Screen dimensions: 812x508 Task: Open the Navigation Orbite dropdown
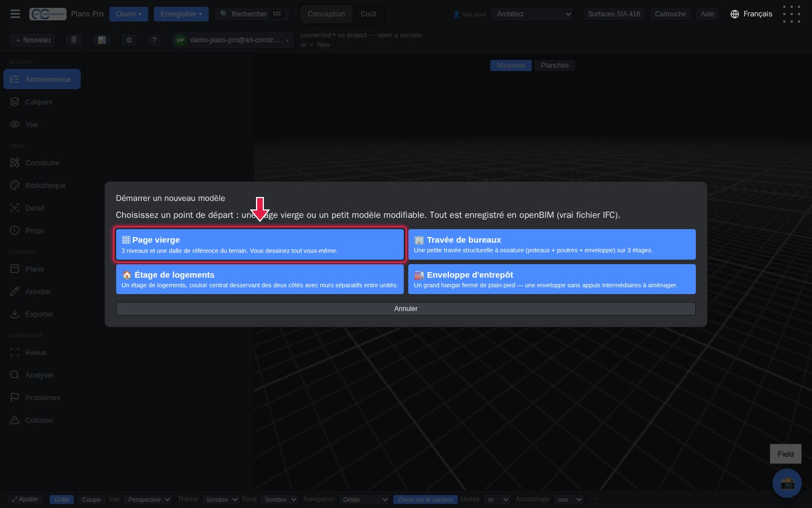[x=364, y=500]
